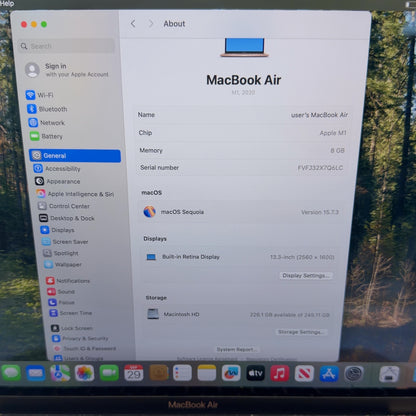The image size is (416, 416).
Task: Click Display Settings button
Action: tap(306, 275)
